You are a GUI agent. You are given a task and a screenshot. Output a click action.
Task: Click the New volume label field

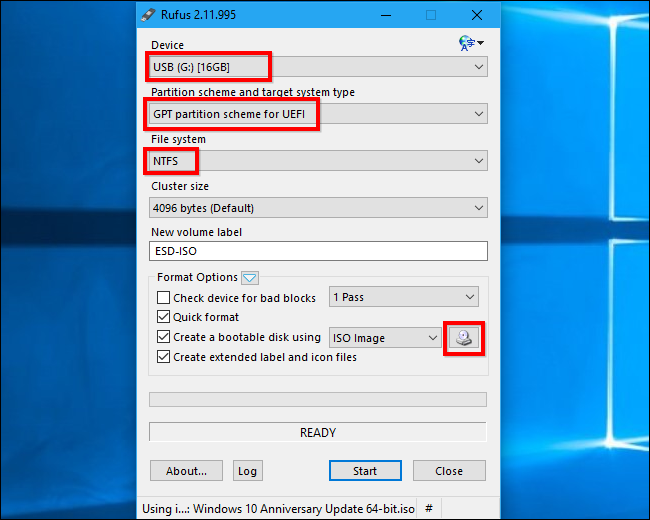(x=318, y=252)
